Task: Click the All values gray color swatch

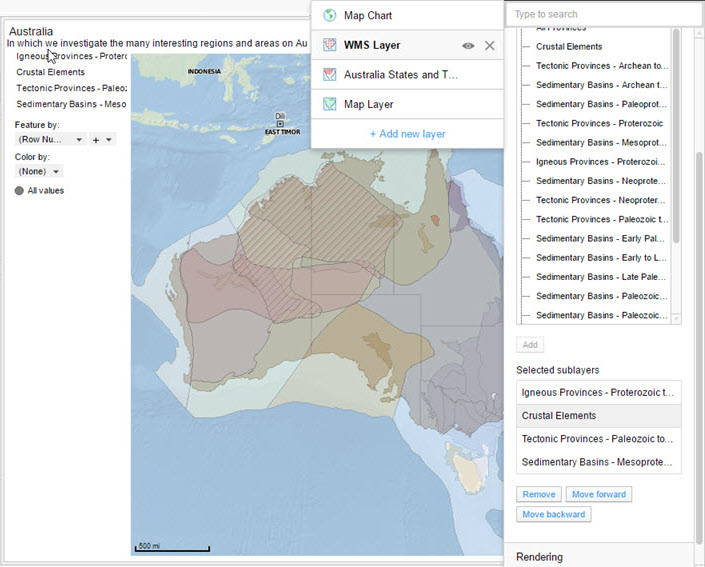Action: tap(19, 190)
